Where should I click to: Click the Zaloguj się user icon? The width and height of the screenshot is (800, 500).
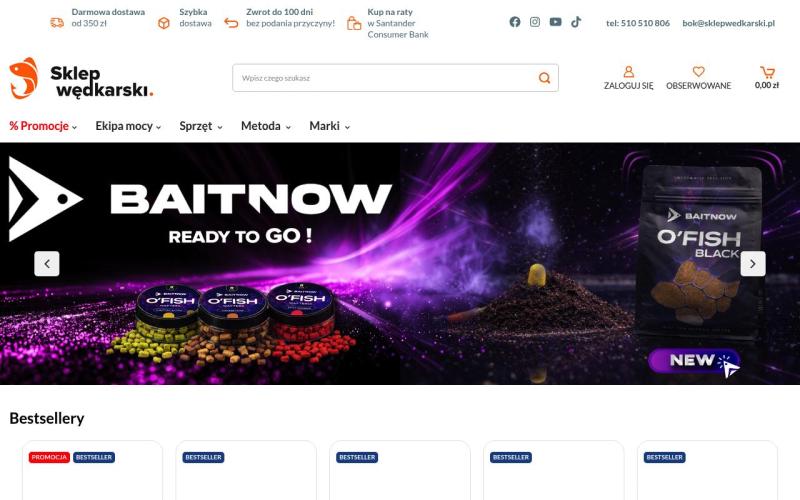point(629,71)
